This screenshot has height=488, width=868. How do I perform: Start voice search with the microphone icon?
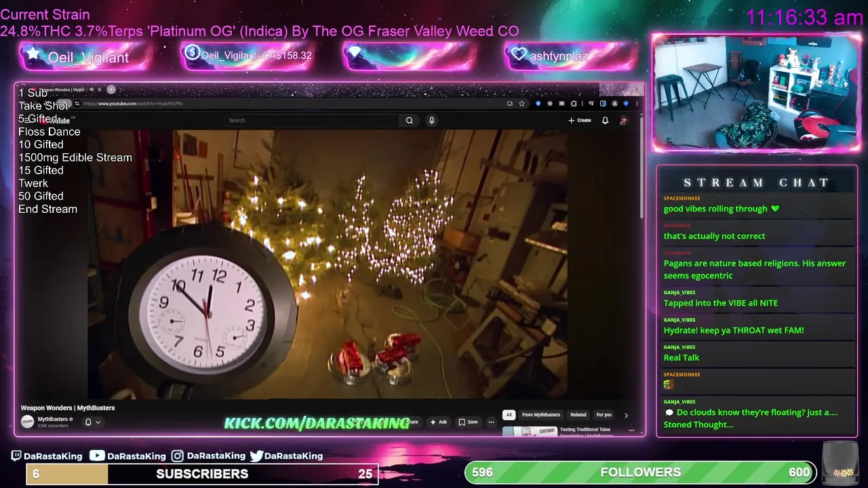point(431,120)
